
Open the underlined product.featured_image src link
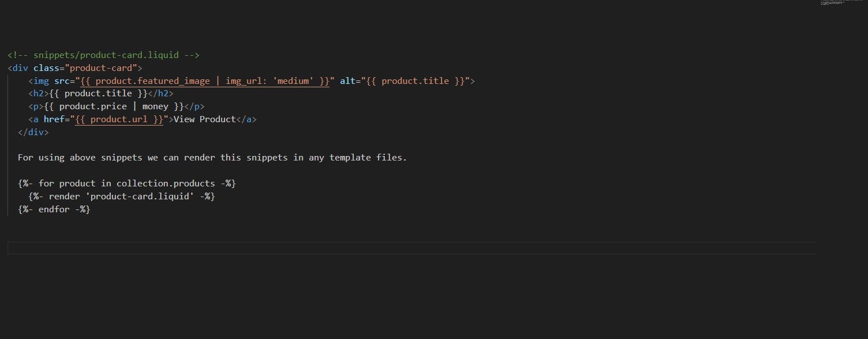click(205, 81)
